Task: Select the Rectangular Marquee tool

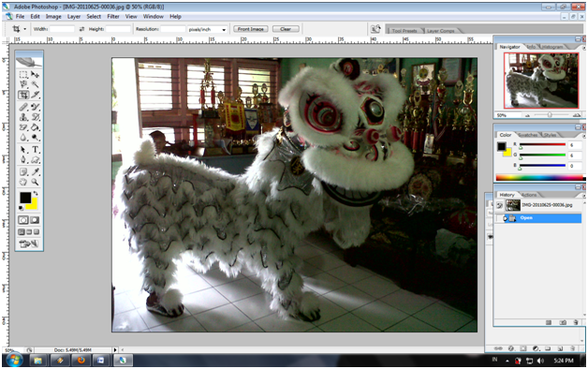Action: pos(23,75)
